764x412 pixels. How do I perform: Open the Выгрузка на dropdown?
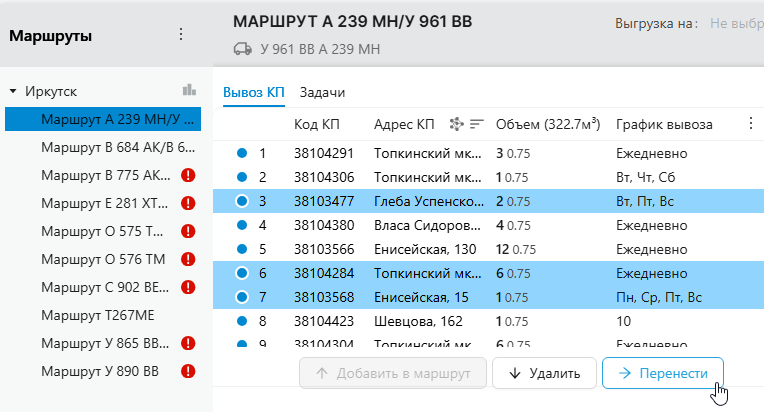[x=734, y=22]
